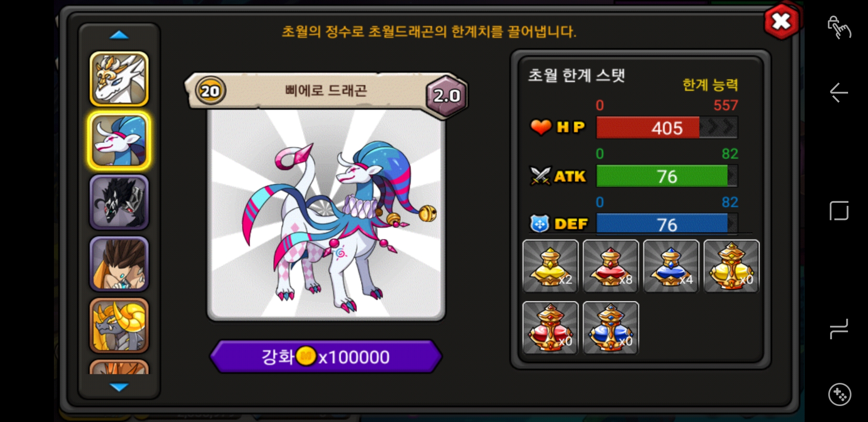
Task: Tap the level 20 gold badge
Action: coord(210,91)
